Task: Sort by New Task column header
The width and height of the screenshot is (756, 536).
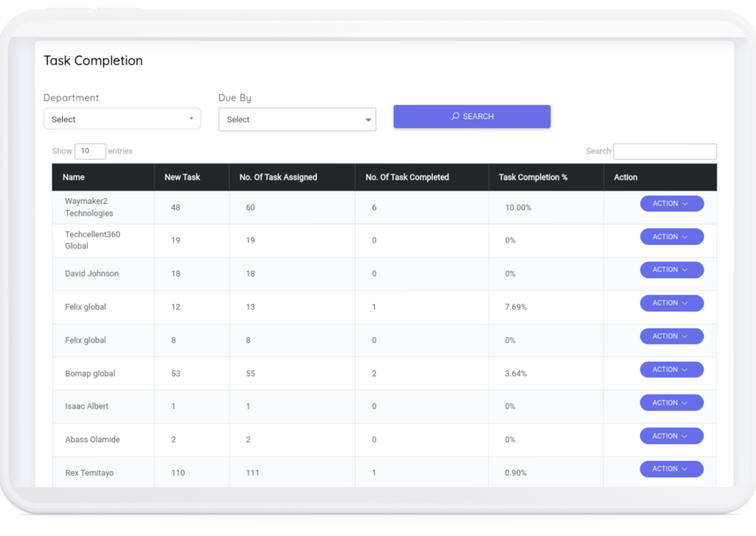Action: [182, 177]
